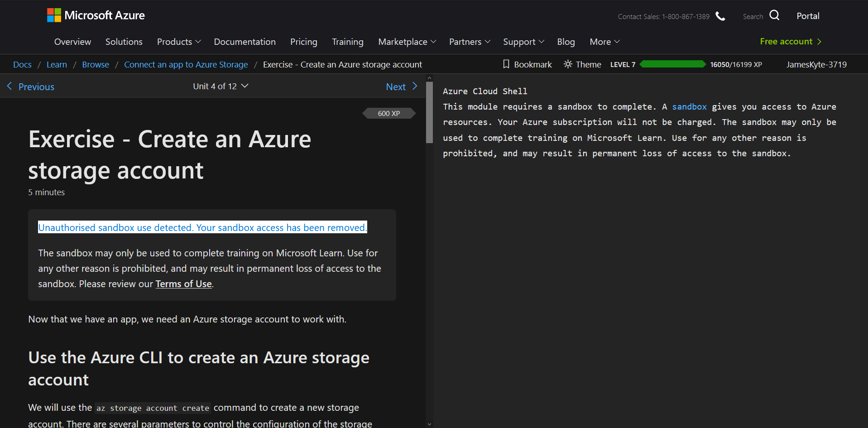Click the scrollbar up arrow
Screen dimensions: 868x428
click(429, 78)
